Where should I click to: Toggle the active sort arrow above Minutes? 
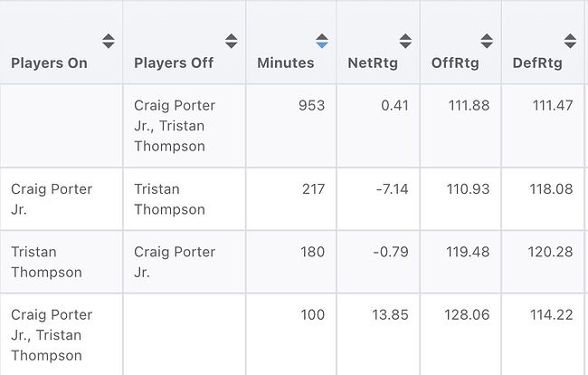(321, 42)
